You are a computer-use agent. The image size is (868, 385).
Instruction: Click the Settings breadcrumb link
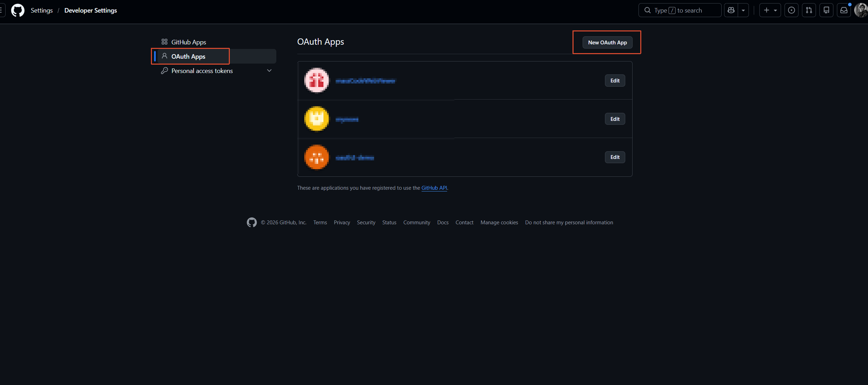[x=42, y=10]
